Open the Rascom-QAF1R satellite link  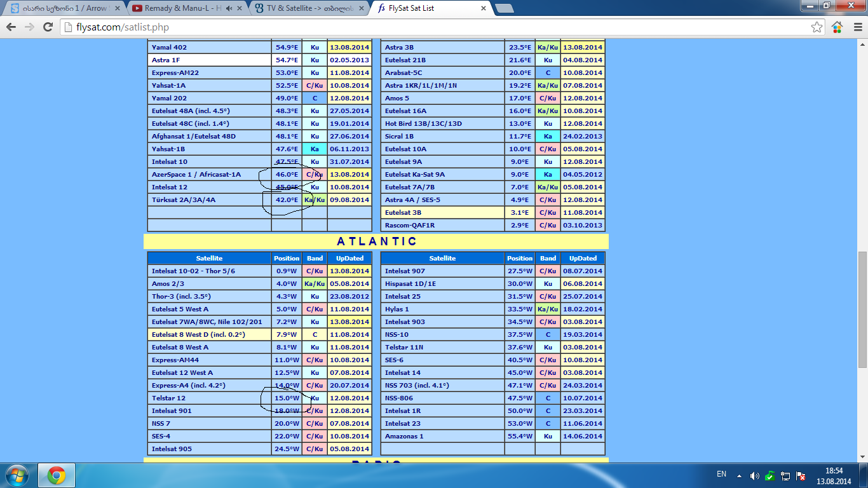coord(409,225)
